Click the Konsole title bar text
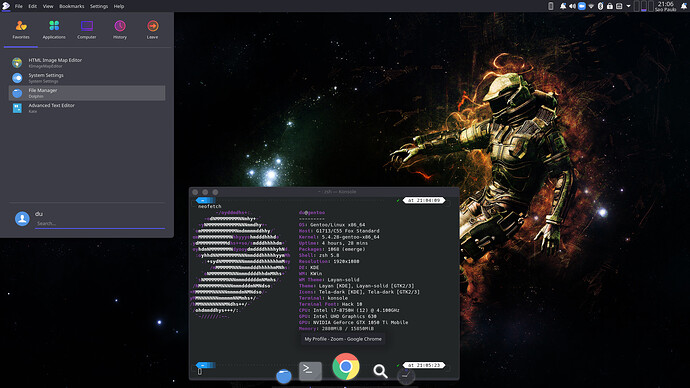The image size is (690, 388). (337, 192)
